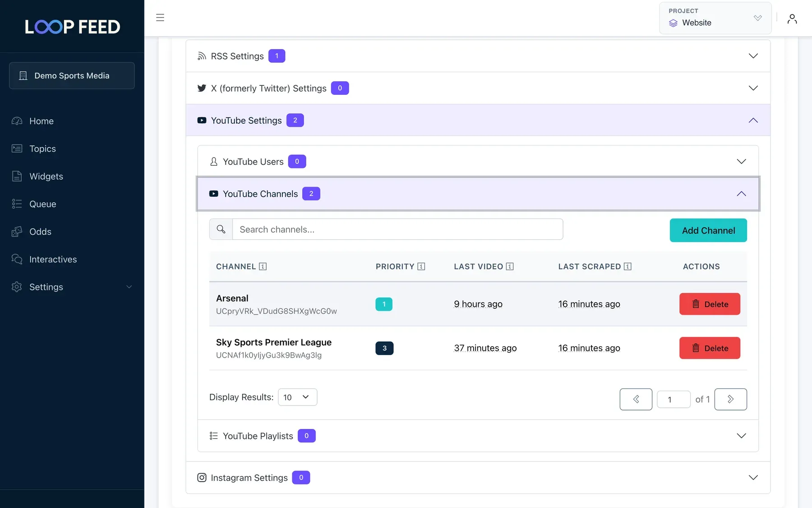Delete the Arsenal channel
The width and height of the screenshot is (812, 508).
(710, 304)
